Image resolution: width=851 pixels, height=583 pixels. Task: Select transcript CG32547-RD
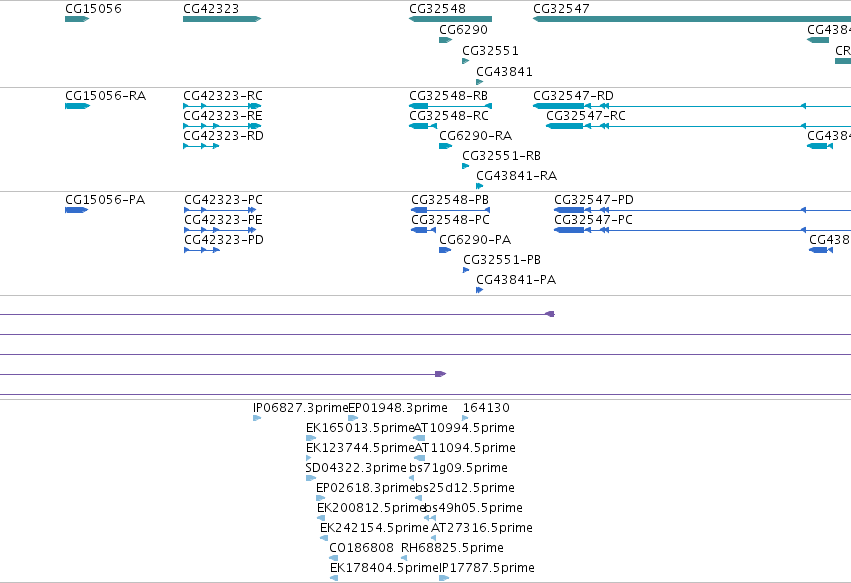pyautogui.click(x=692, y=106)
